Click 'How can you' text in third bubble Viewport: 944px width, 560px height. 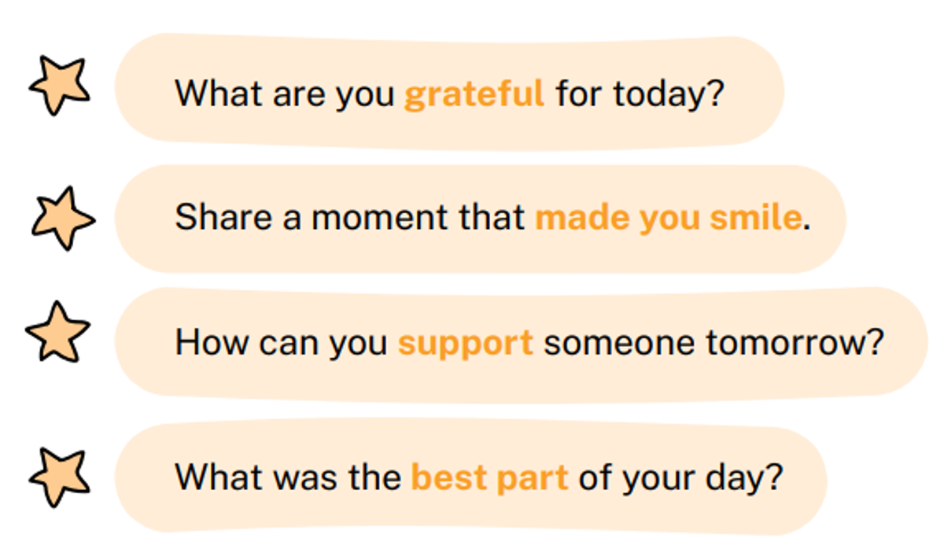282,344
